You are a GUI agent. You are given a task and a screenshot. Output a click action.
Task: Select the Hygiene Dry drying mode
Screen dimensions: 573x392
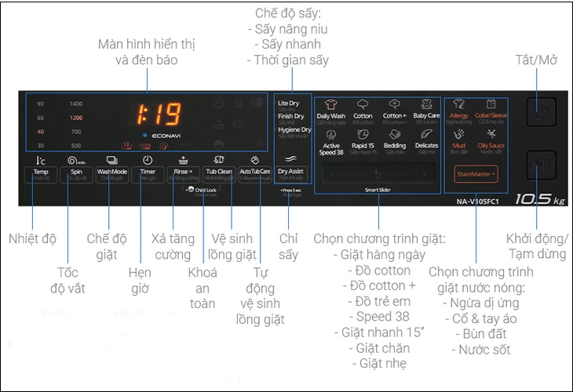(x=294, y=130)
